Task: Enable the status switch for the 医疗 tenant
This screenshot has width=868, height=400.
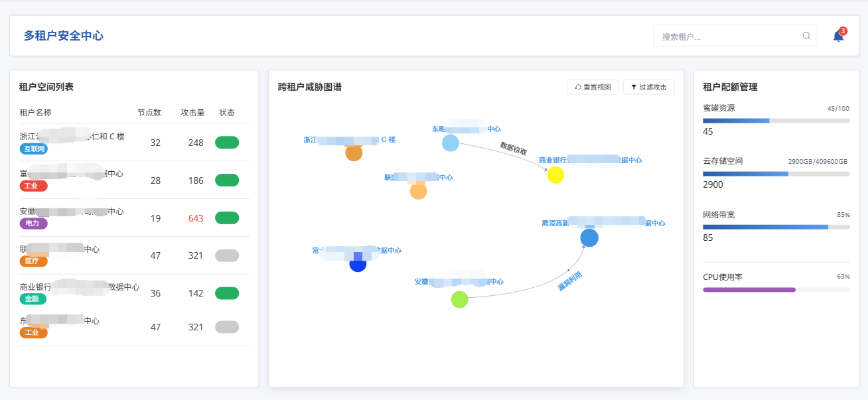Action: tap(227, 256)
